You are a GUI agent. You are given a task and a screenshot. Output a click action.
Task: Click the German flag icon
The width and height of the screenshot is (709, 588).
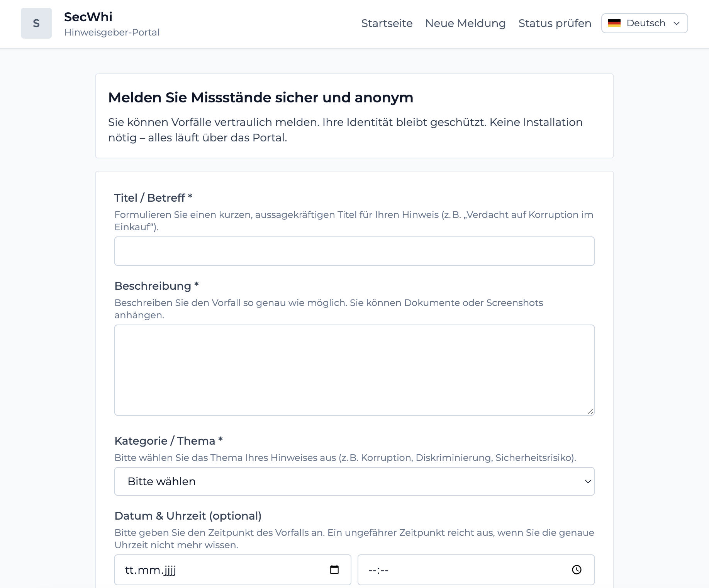coord(614,23)
